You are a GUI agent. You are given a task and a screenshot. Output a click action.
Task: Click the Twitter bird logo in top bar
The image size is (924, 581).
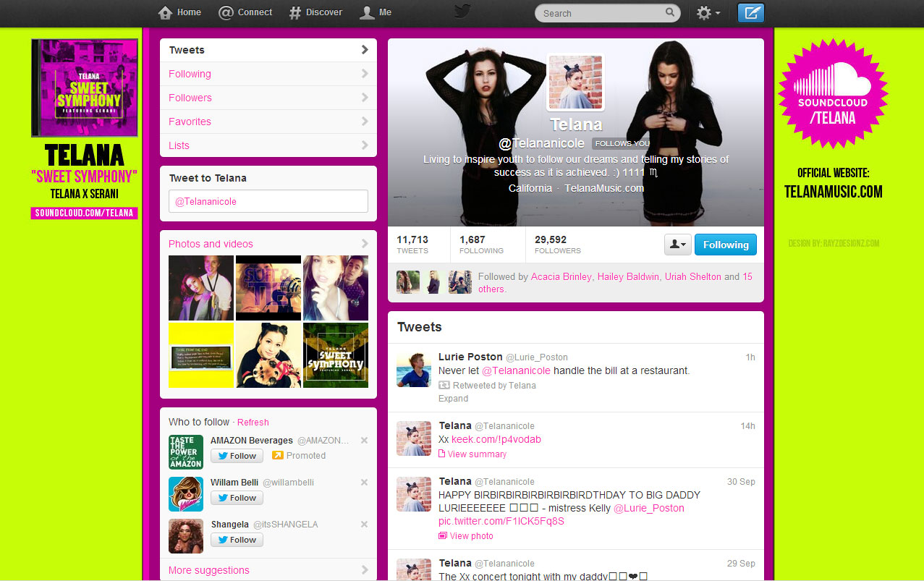(462, 12)
